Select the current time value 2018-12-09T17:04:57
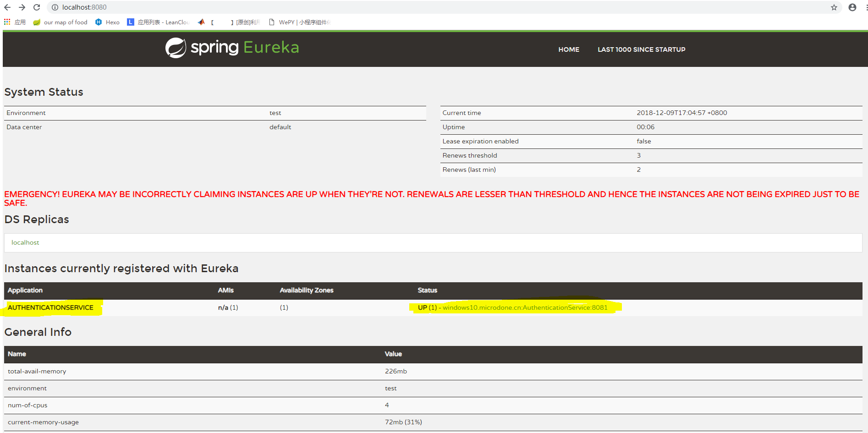Image resolution: width=868 pixels, height=433 pixels. [682, 113]
